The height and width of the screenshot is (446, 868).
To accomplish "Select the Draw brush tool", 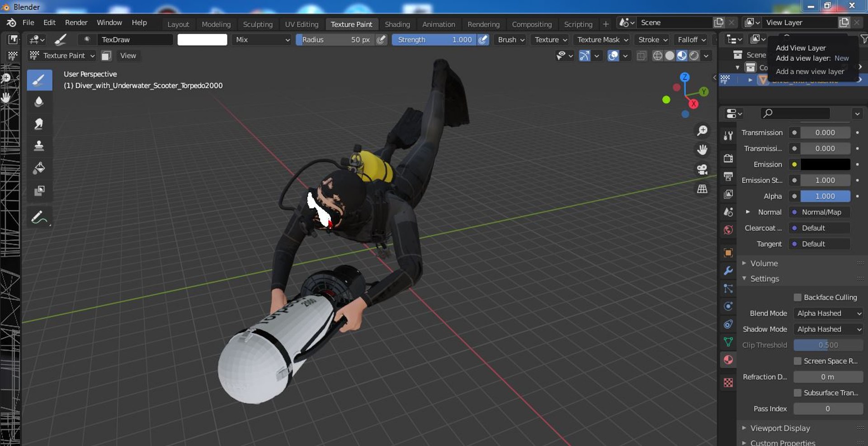I will tap(39, 80).
